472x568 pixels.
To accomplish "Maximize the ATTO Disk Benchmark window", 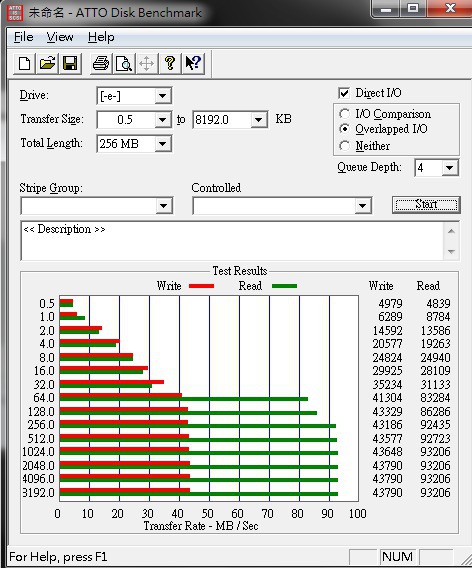I will pyautogui.click(x=413, y=8).
